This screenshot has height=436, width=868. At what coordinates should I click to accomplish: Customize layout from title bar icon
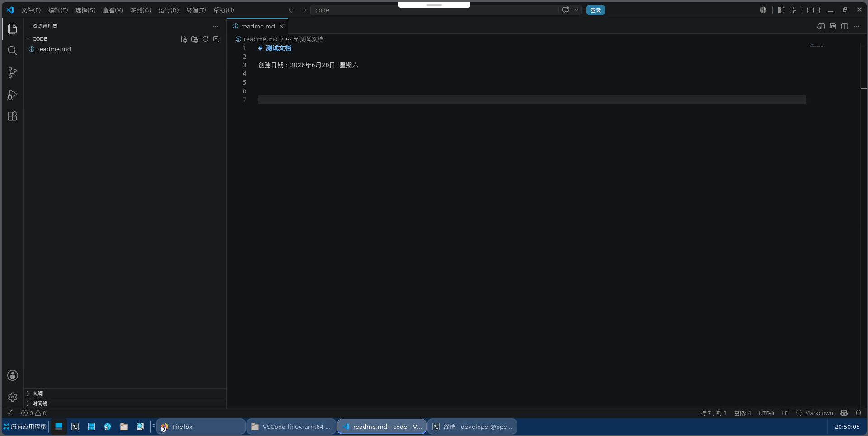coord(793,10)
